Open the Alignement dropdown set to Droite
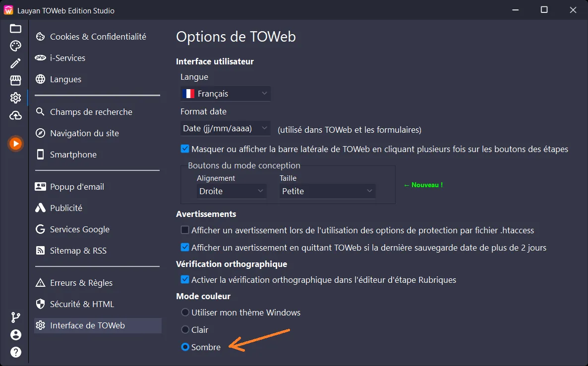 pos(232,191)
